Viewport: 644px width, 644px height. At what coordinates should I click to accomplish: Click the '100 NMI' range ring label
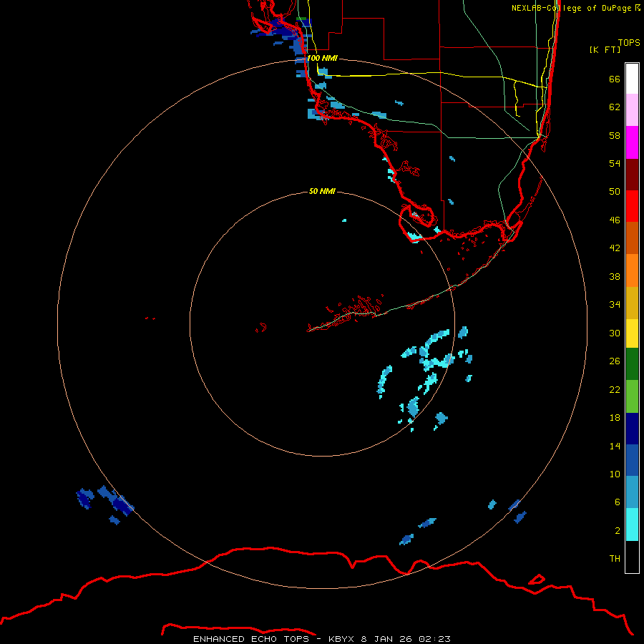tap(322, 58)
